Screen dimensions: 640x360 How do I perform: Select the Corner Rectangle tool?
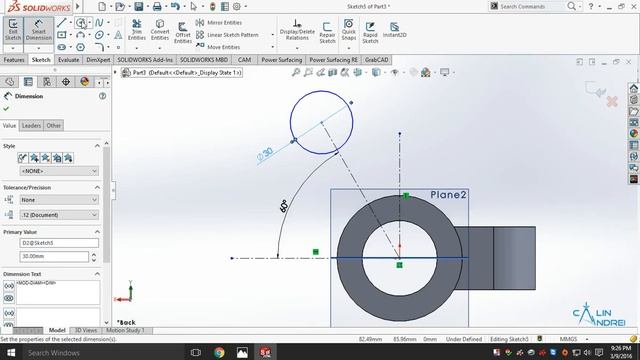coord(62,35)
